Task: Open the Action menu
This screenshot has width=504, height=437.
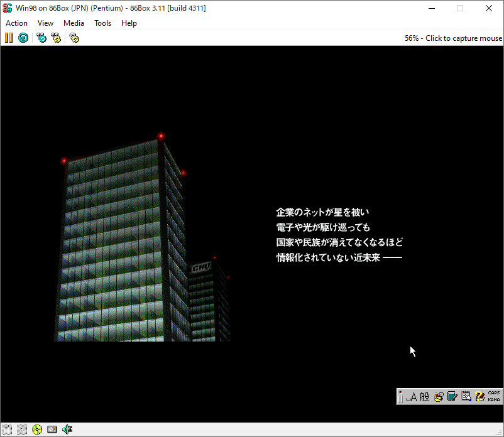Action: click(x=16, y=23)
